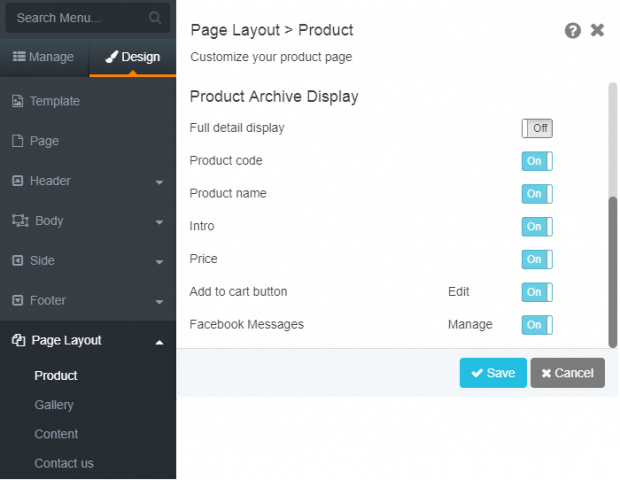Expand the Footer dropdown arrow
The image size is (620, 480).
click(159, 302)
